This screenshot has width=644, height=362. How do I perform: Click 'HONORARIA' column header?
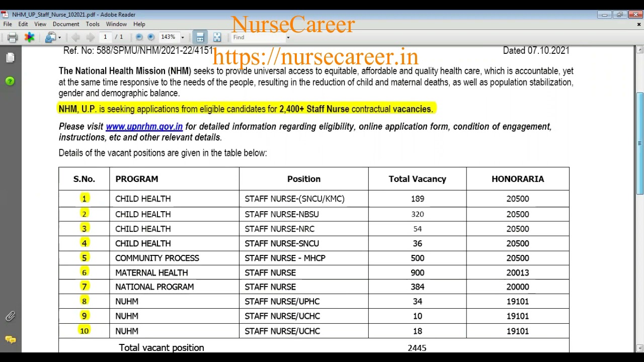coord(518,179)
